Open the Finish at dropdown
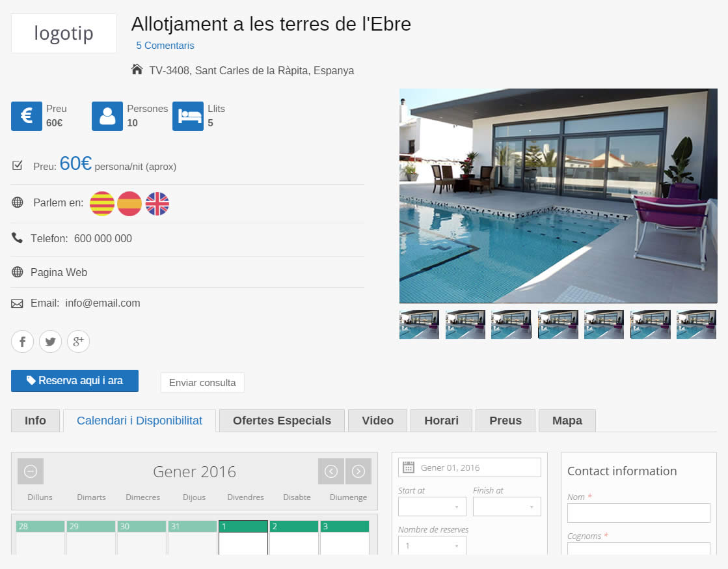 (x=507, y=507)
